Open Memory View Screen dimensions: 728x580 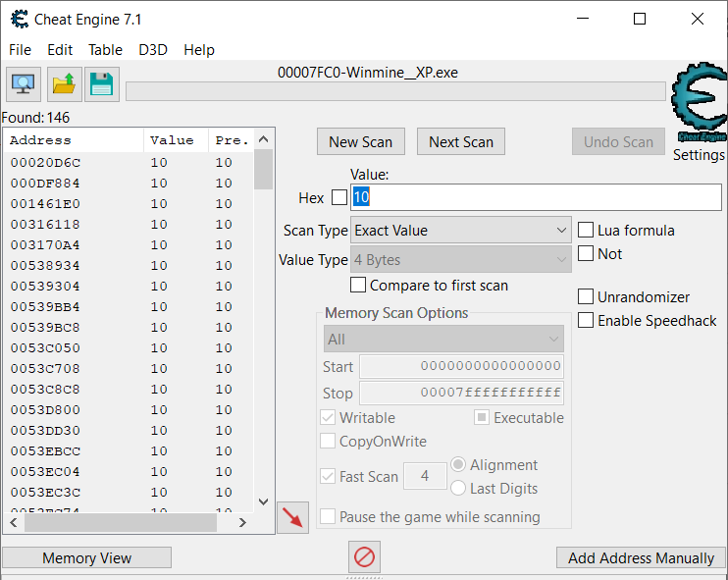pos(86,557)
